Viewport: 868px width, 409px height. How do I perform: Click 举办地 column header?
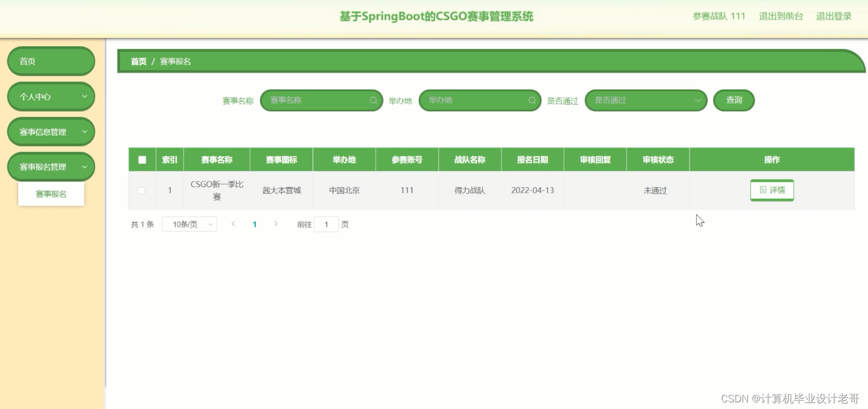[x=344, y=160]
